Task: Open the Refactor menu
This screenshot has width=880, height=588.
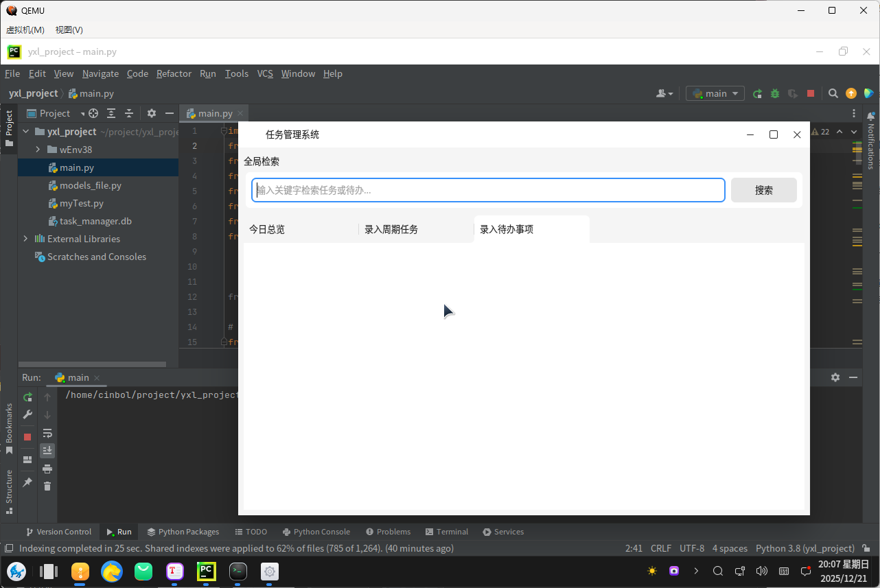Action: 174,73
